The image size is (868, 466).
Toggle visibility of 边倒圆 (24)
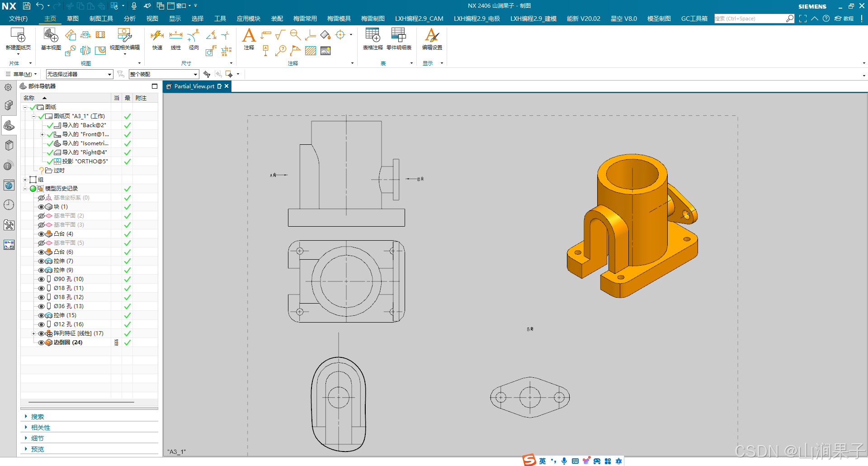tap(41, 342)
